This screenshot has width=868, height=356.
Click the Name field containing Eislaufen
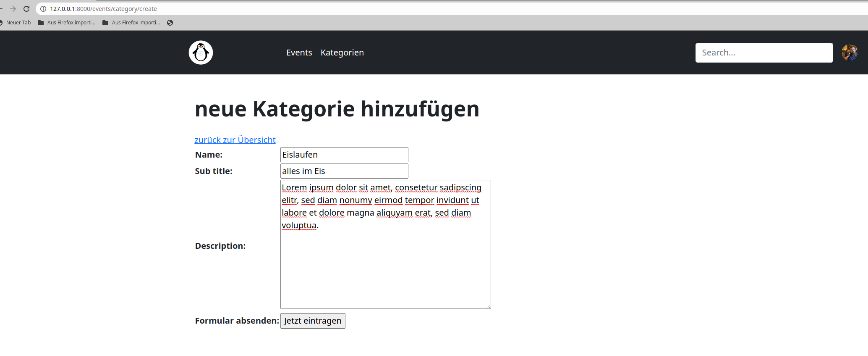pos(344,155)
